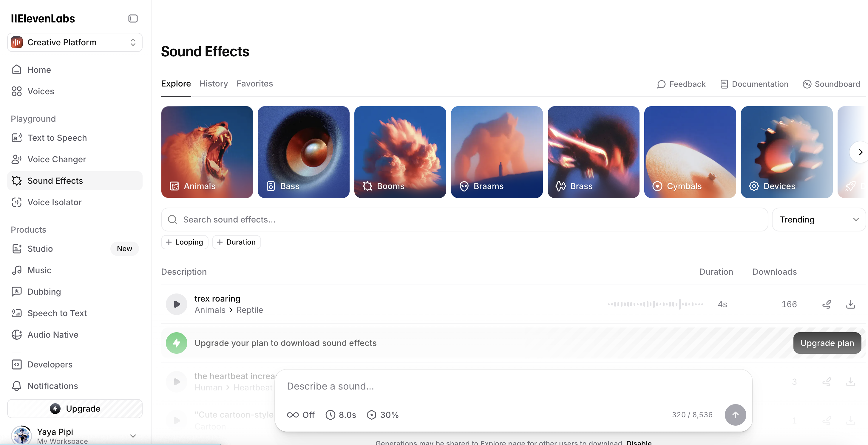Open the Documentation link
Viewport: 868px width, 445px height.
click(x=754, y=84)
